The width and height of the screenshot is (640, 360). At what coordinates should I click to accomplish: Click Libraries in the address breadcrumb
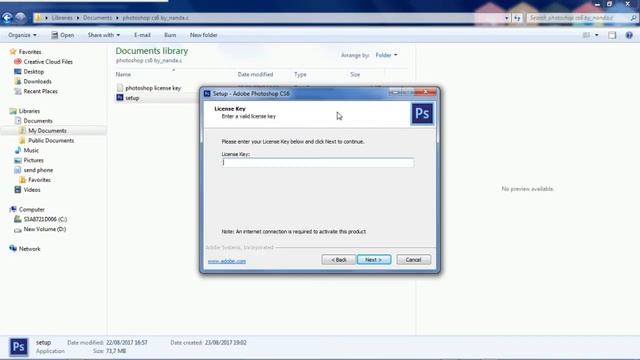click(62, 18)
